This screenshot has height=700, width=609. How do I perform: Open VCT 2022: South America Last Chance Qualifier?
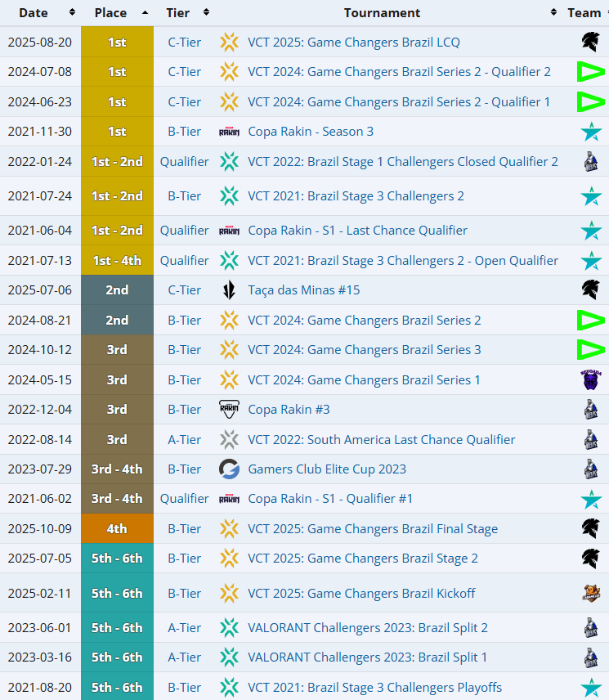click(x=382, y=440)
